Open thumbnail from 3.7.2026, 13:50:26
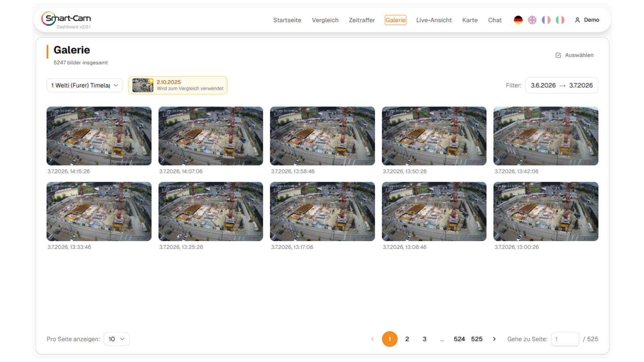The height and width of the screenshot is (362, 644). 434,136
